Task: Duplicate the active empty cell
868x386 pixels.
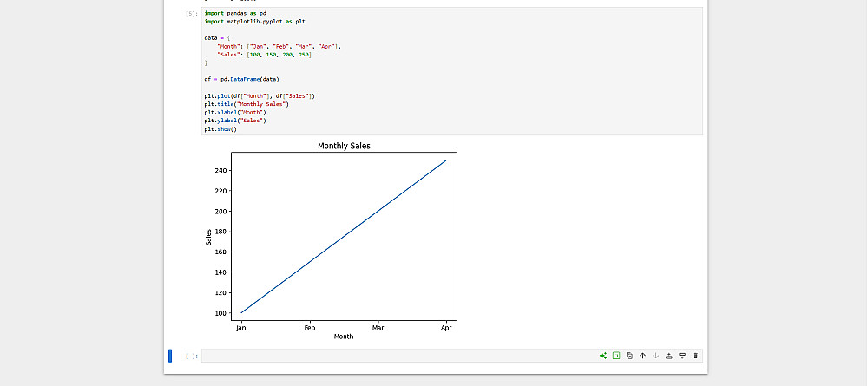Action: pos(629,356)
